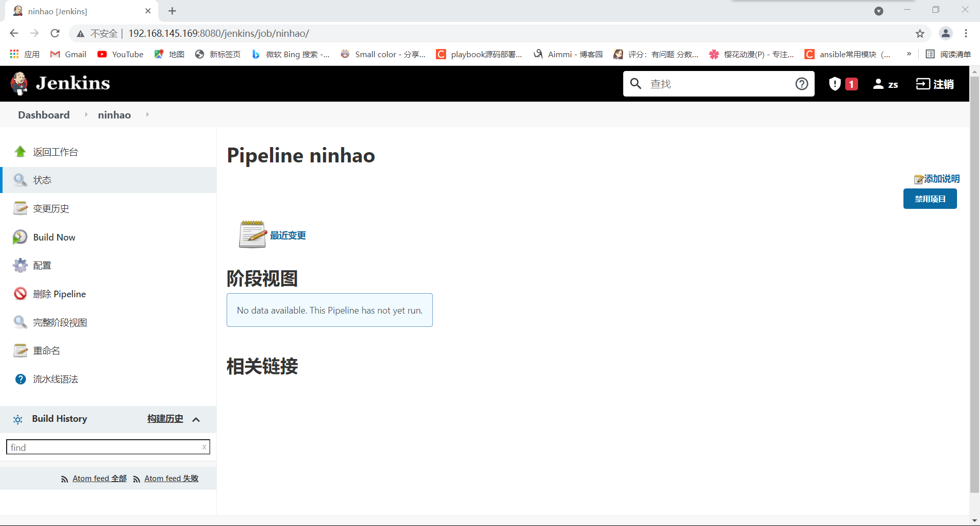
Task: Click the green up-arrow icon for 返回工作台
Action: click(x=20, y=152)
